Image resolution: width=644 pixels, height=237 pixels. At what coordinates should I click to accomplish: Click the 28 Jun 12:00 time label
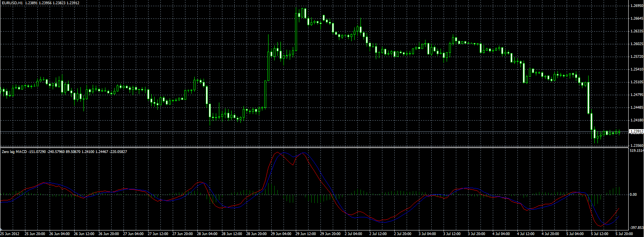tap(232, 234)
